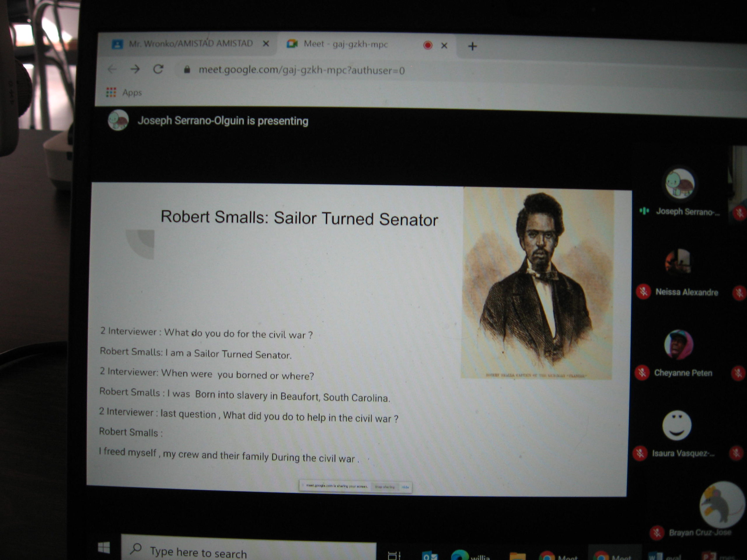Click Brayan Cruz-Jose's muted mic icon
This screenshot has height=560, width=747.
click(x=657, y=533)
